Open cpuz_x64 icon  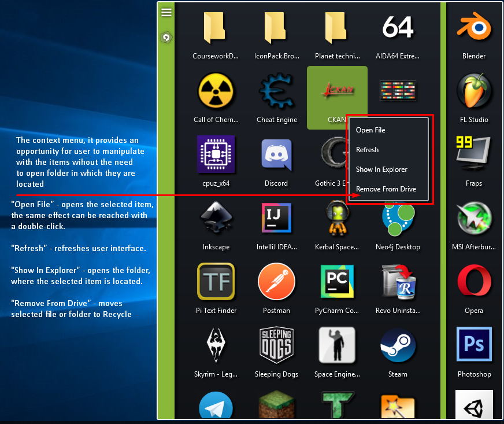(216, 154)
